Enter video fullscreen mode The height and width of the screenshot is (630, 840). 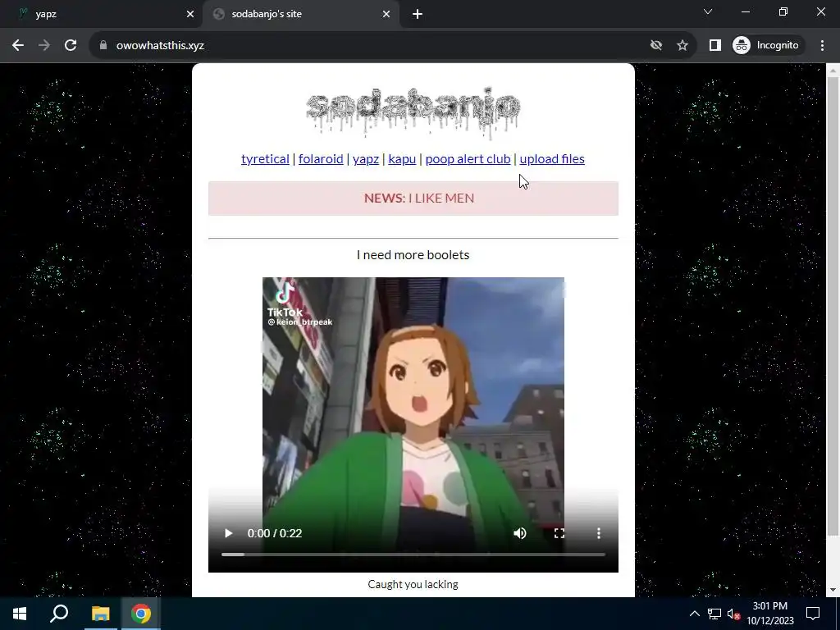coord(559,533)
